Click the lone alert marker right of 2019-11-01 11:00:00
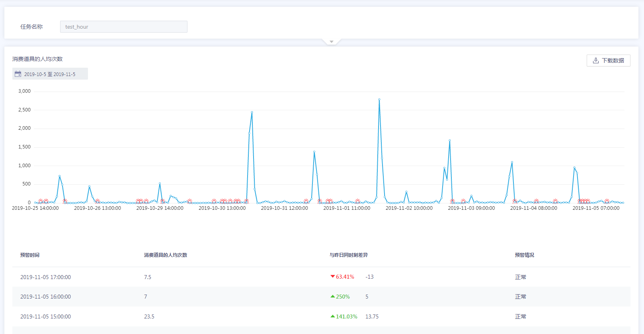The width and height of the screenshot is (644, 334). point(357,201)
